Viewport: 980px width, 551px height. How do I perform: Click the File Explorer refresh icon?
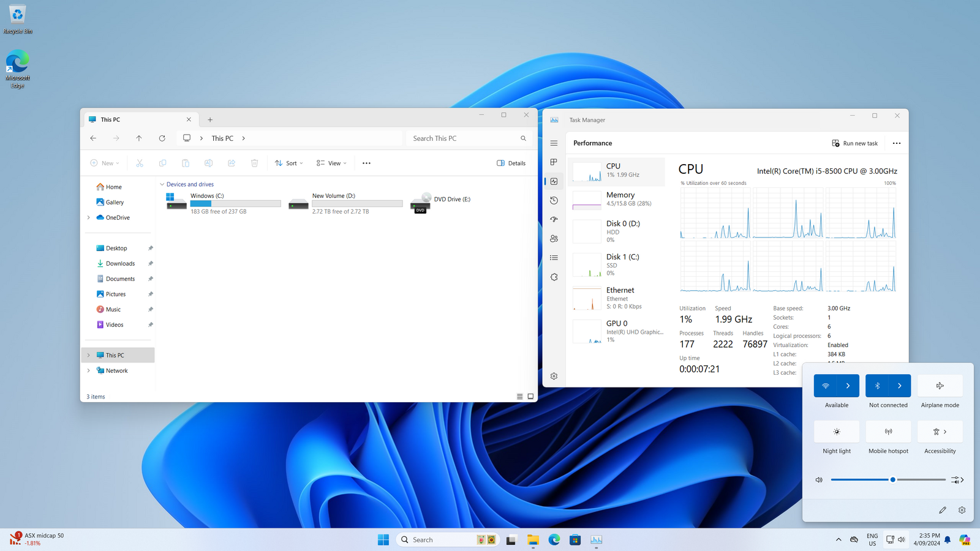162,138
